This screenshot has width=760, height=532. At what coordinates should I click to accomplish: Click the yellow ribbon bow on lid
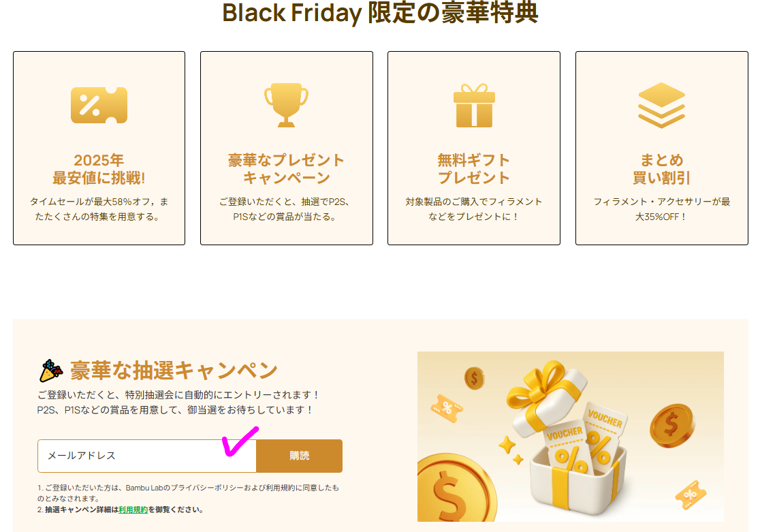pos(537,388)
